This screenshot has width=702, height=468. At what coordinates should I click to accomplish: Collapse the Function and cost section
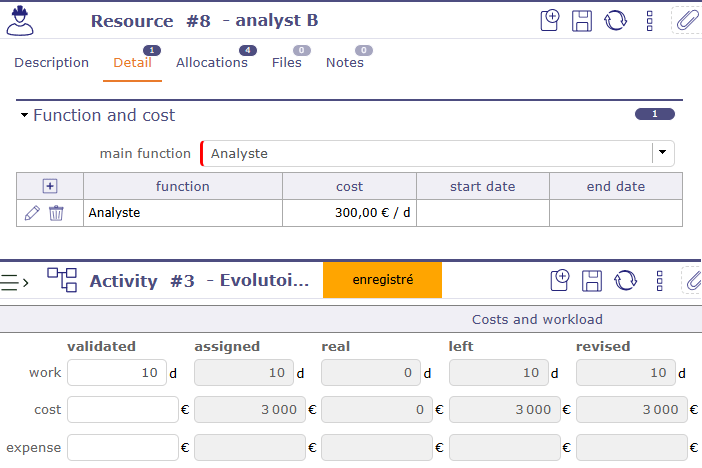(25, 116)
